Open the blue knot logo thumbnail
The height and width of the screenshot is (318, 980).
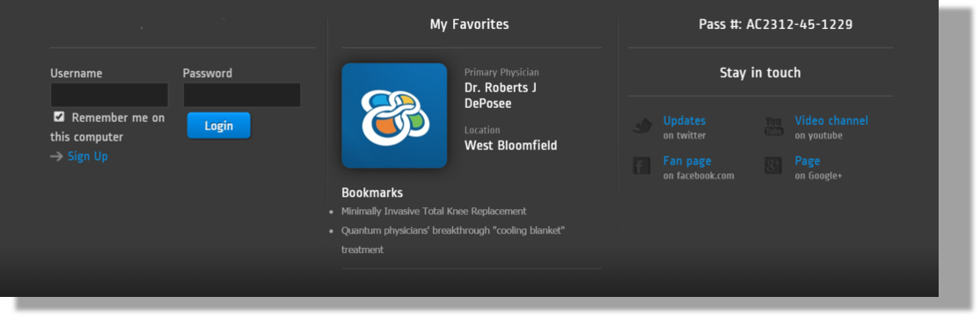click(x=394, y=115)
